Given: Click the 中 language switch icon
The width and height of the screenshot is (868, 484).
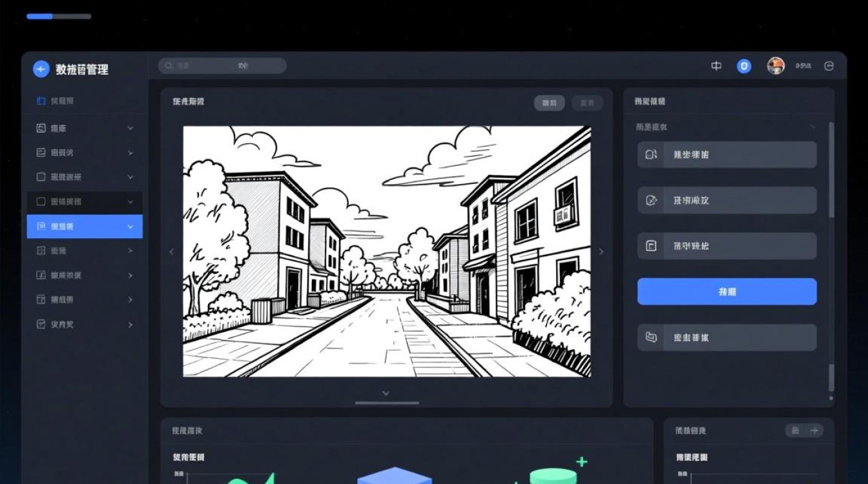Looking at the screenshot, I should click(716, 66).
